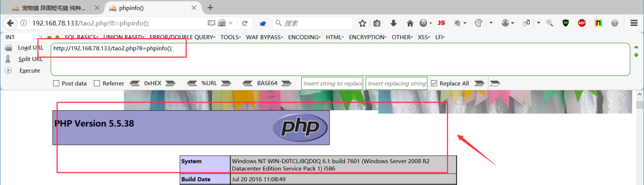Click the Load URL button label
The width and height of the screenshot is (644, 185).
30,48
